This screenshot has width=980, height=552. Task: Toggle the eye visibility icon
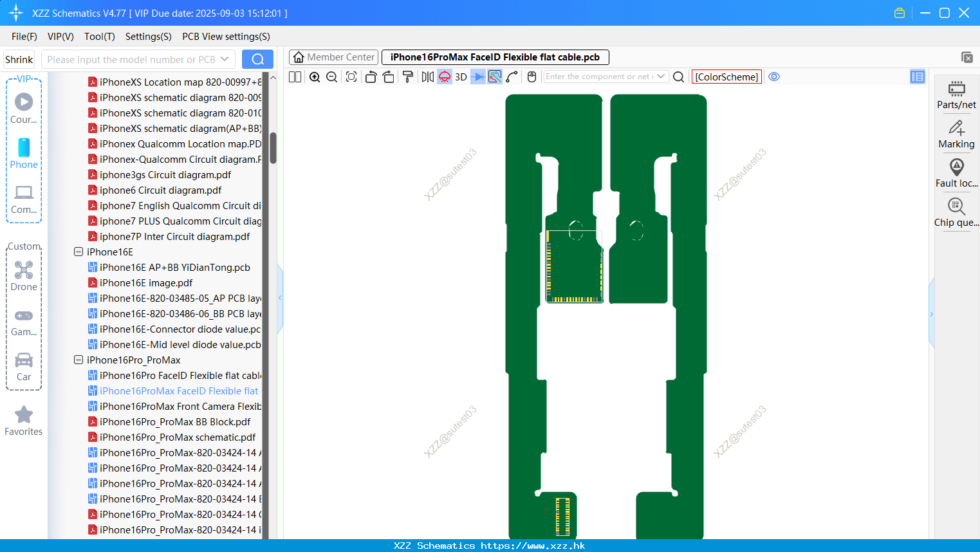774,77
